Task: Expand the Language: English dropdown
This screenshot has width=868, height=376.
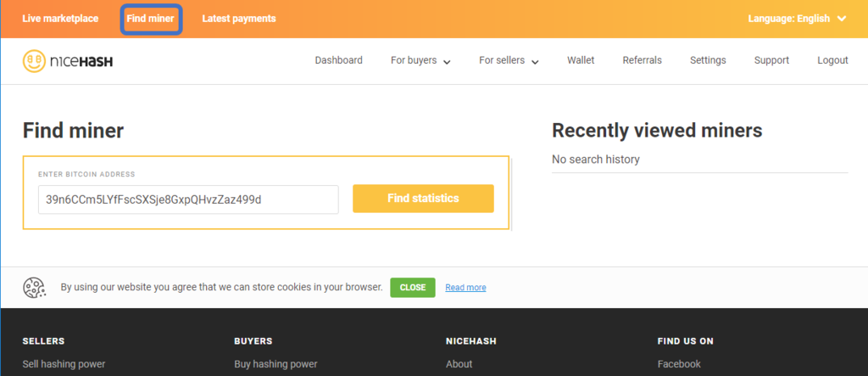Action: (x=797, y=19)
